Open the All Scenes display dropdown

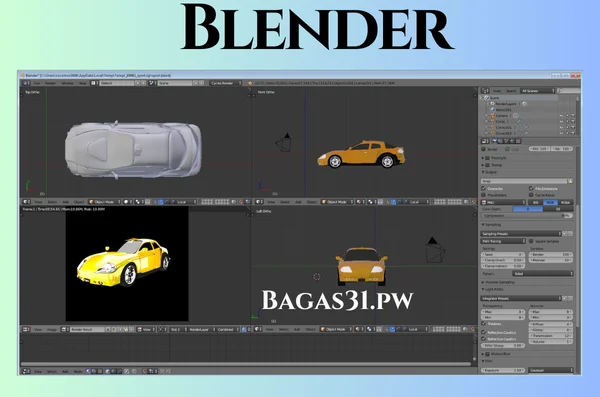pyautogui.click(x=538, y=91)
